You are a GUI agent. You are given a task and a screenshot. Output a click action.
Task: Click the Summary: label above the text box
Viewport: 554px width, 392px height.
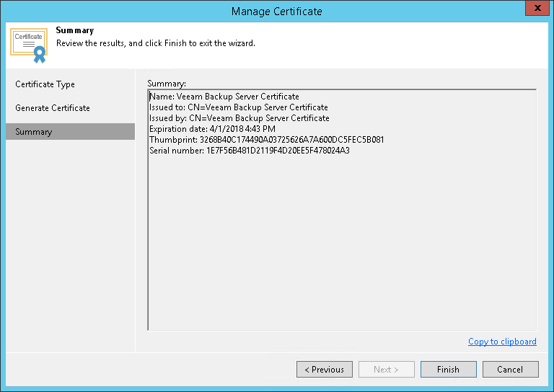point(167,84)
